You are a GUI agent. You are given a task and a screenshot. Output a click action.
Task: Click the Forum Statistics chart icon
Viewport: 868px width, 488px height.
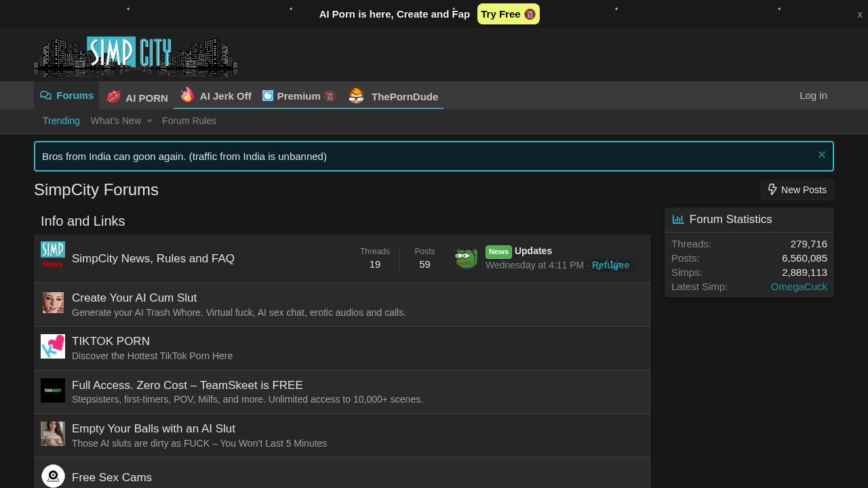point(678,219)
